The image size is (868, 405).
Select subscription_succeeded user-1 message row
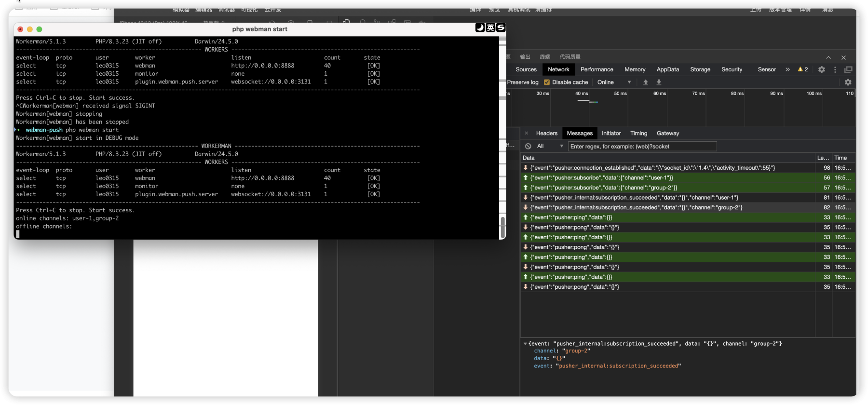(688, 198)
